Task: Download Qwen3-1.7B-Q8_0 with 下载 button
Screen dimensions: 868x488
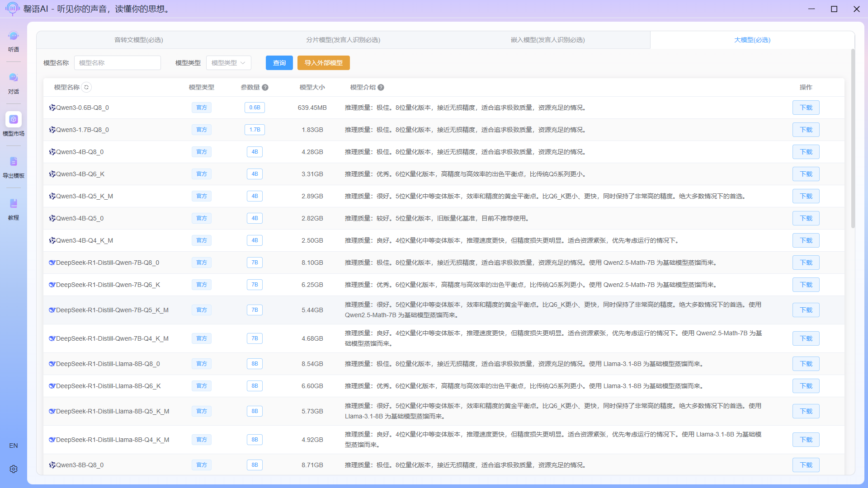Action: [x=806, y=130]
